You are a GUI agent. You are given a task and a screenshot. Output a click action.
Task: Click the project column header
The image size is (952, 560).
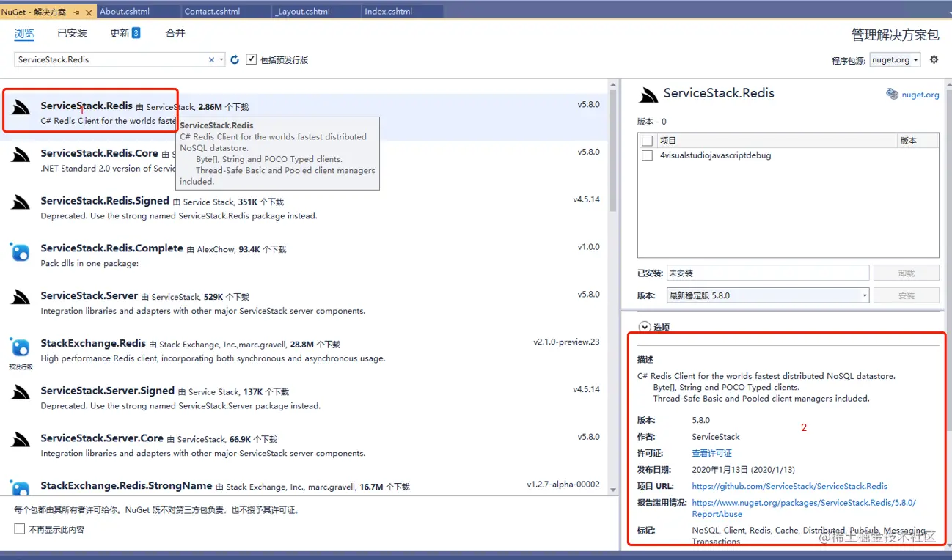click(x=777, y=141)
